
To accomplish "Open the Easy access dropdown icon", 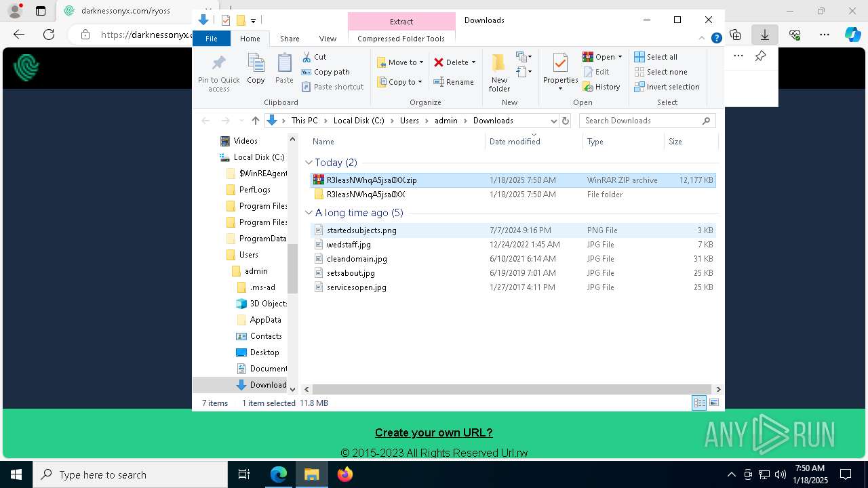I will [524, 71].
